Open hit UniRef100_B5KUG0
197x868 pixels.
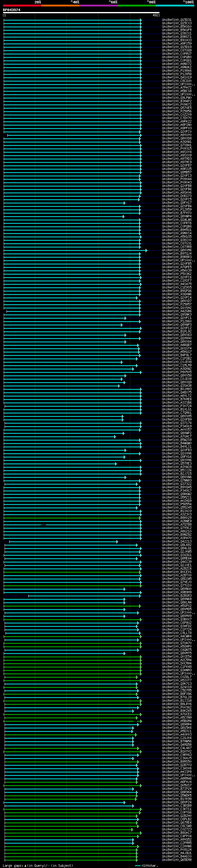(177, 26)
